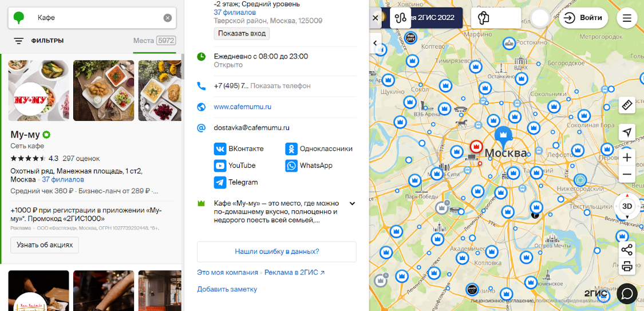Zoom in the map with plus button
The image size is (644, 311).
627,158
